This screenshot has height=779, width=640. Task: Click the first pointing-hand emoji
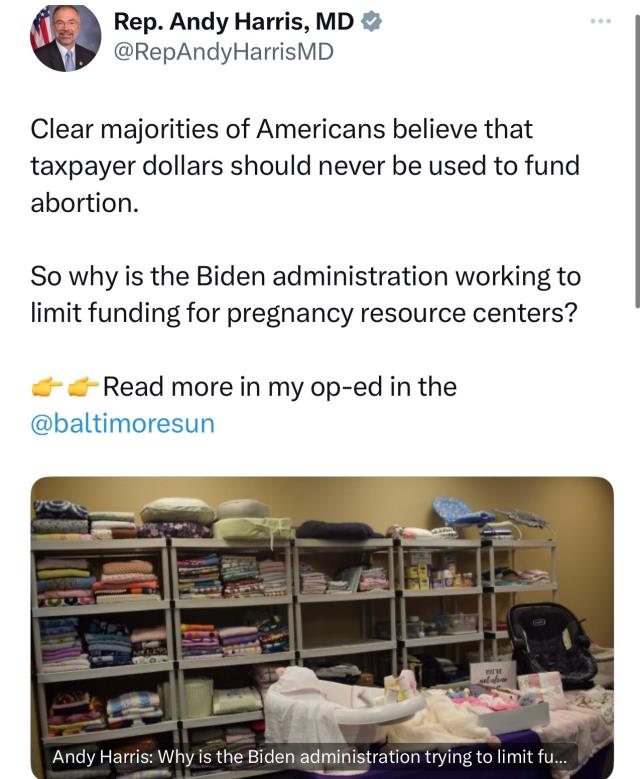click(x=47, y=387)
